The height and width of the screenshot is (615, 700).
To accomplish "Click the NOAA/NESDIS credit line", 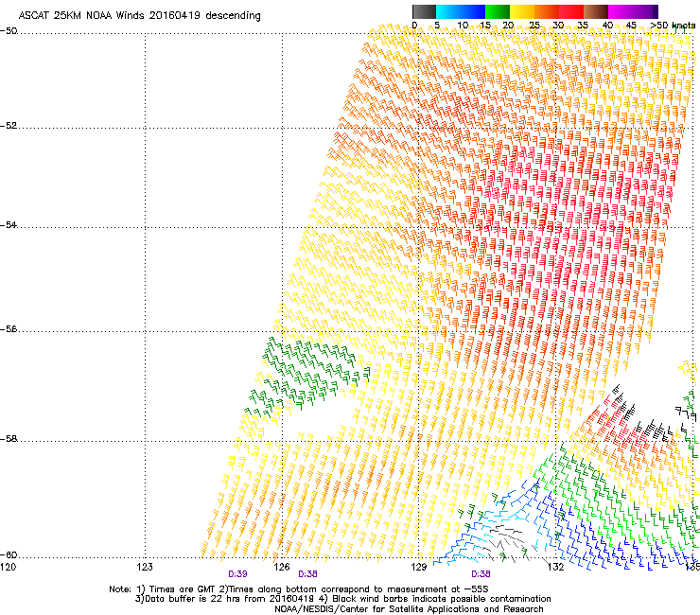I will (409, 609).
